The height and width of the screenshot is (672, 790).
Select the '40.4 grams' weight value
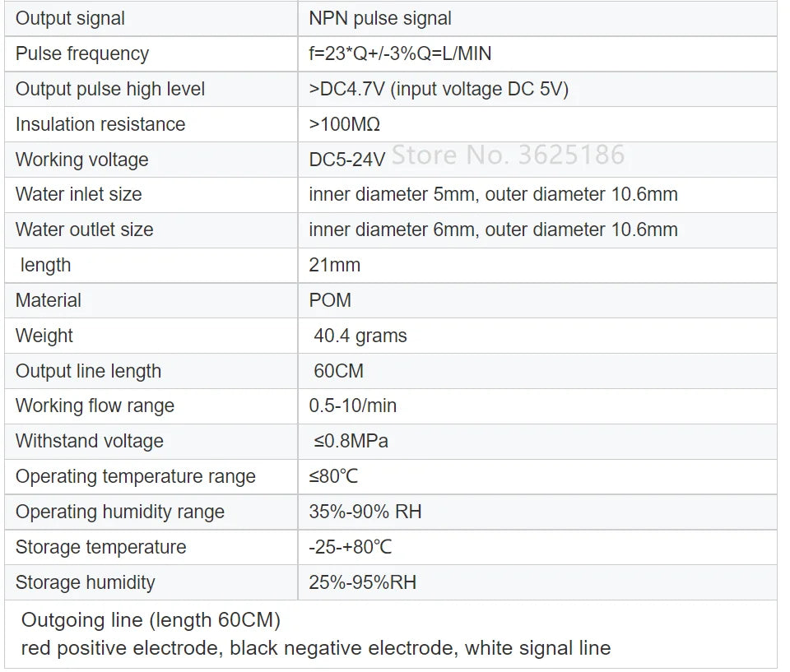click(x=360, y=336)
